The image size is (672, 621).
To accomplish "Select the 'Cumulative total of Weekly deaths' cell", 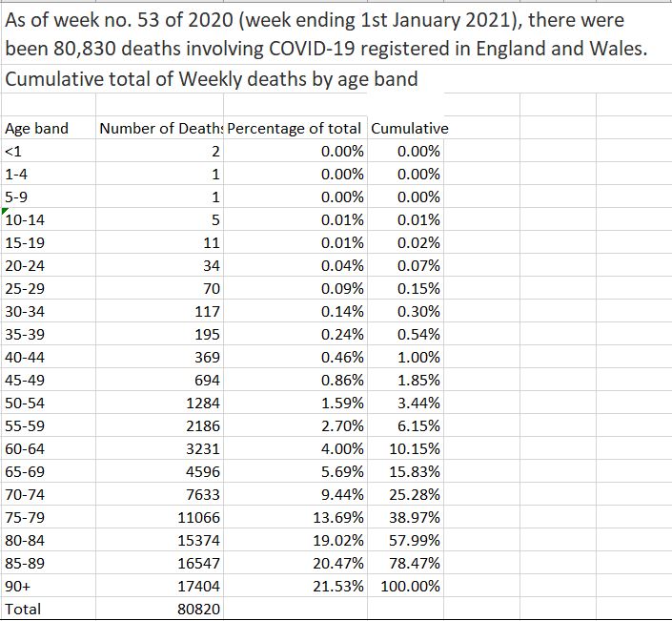I will tap(212, 79).
